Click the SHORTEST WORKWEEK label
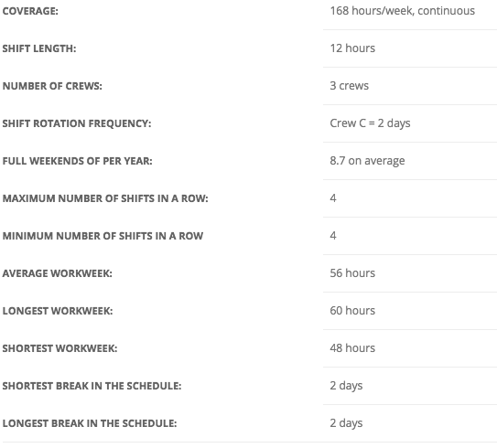The image size is (497, 448). (59, 348)
